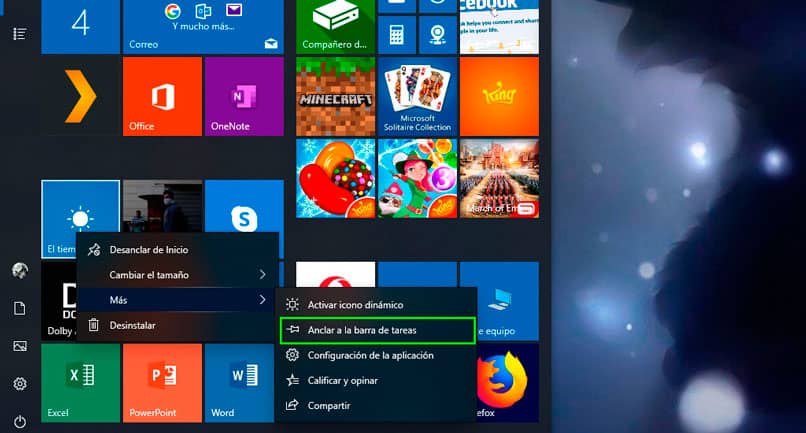
Task: Select Desanclar de Inicio
Action: [x=177, y=249]
